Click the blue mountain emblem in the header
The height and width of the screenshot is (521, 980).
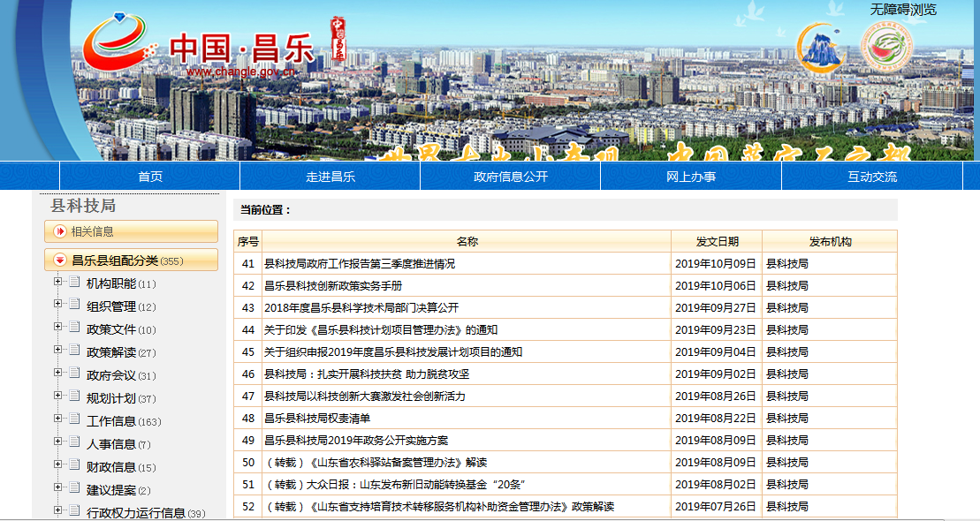(x=821, y=48)
